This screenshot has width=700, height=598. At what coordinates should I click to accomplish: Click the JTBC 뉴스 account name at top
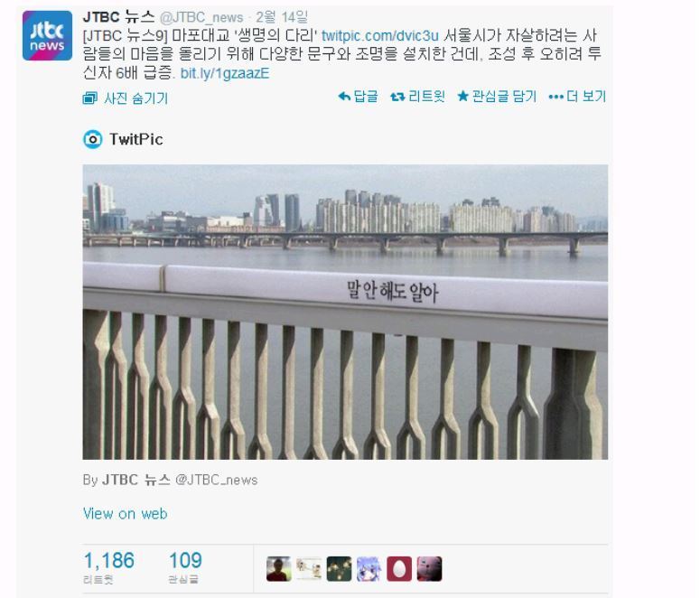tap(118, 17)
